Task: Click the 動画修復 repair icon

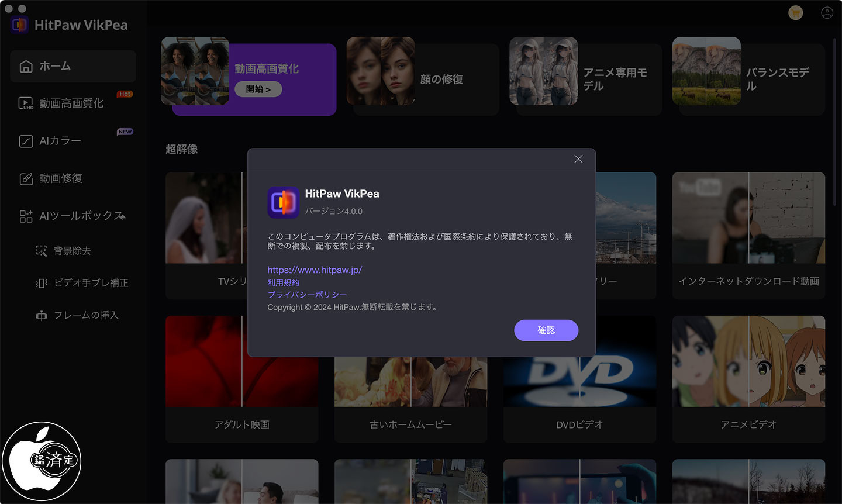Action: point(26,178)
